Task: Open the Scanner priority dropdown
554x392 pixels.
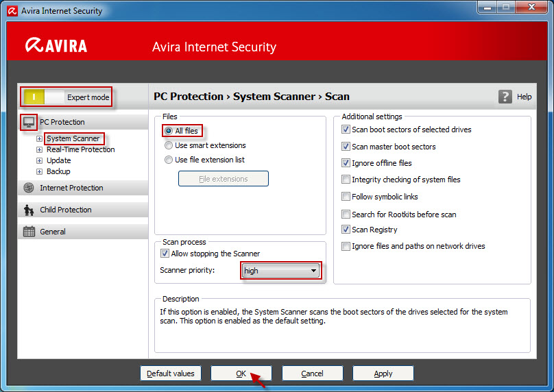Action: click(281, 271)
